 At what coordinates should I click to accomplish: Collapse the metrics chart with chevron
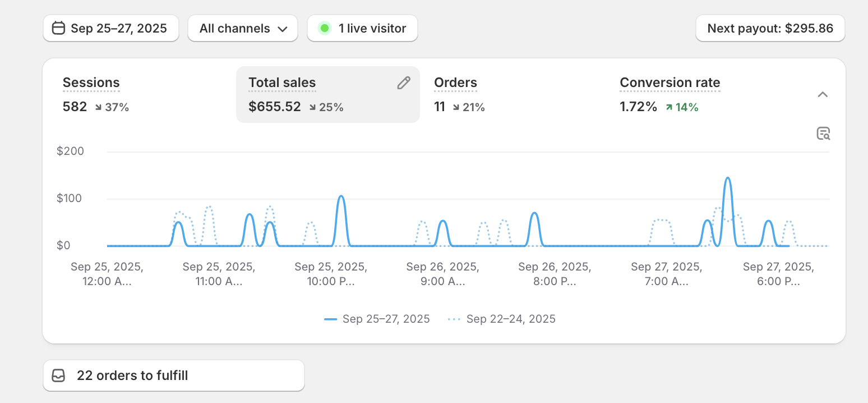pos(823,94)
